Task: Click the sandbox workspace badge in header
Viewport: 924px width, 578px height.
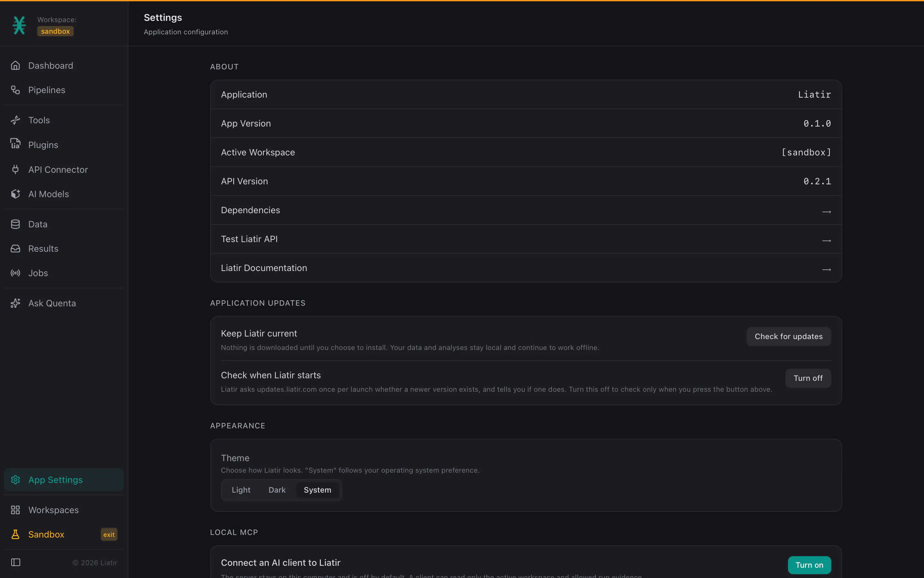Action: point(56,31)
